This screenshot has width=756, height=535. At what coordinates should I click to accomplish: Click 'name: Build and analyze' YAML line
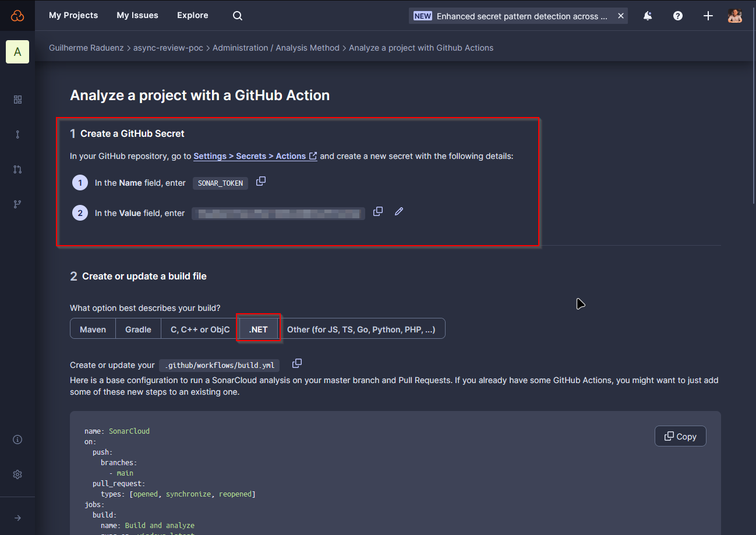tap(147, 525)
